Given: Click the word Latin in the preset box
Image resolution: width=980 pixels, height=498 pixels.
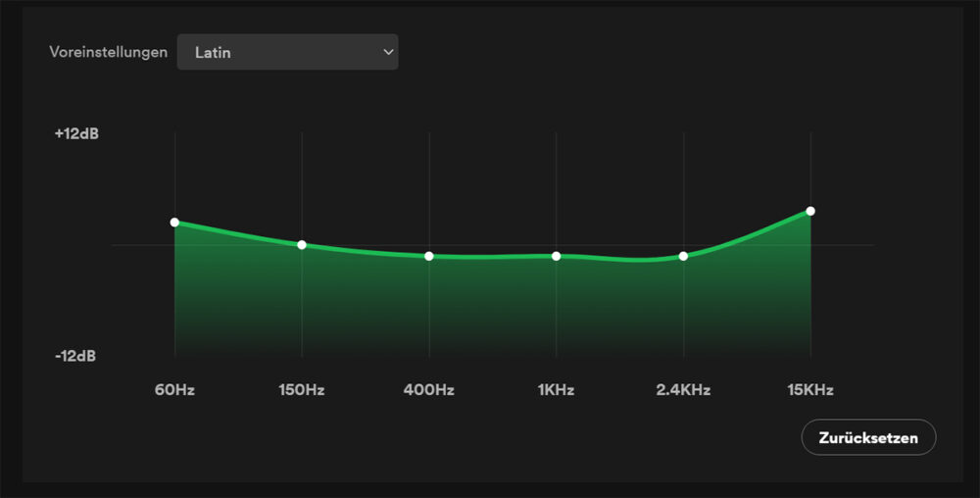Looking at the screenshot, I should (x=213, y=52).
